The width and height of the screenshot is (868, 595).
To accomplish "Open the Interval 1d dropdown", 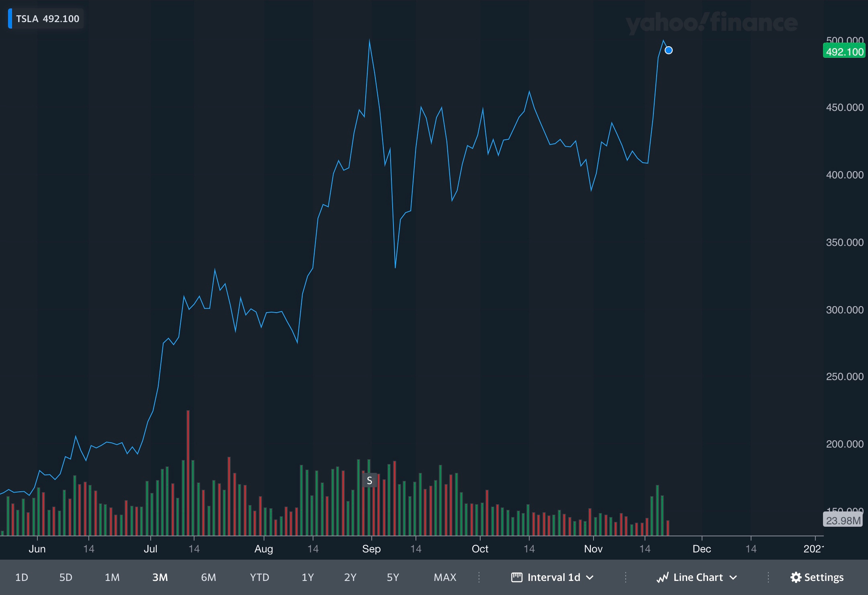I will point(552,577).
